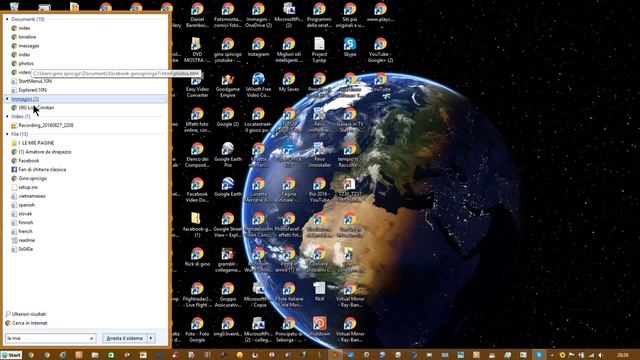
Task: Open the 'setup.ini' file result
Action: pos(28,187)
